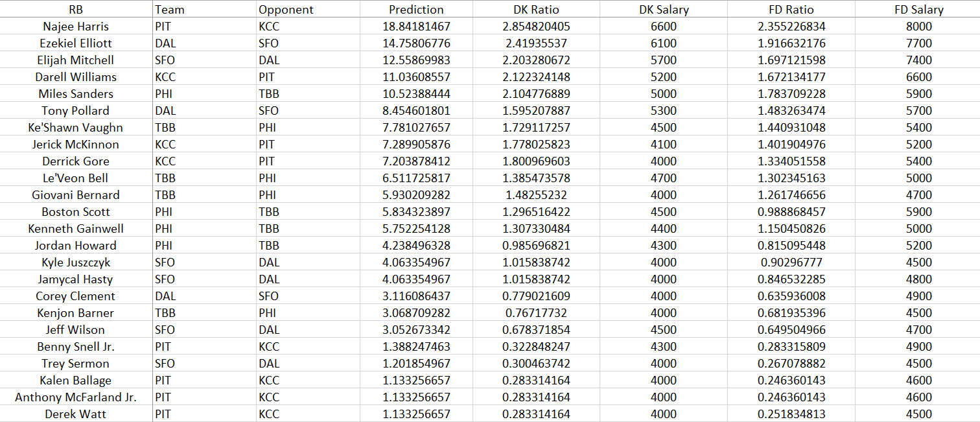Viewport: 980px width, 422px height.
Task: Click FD Ratio value 0.283315809
Action: point(791,347)
